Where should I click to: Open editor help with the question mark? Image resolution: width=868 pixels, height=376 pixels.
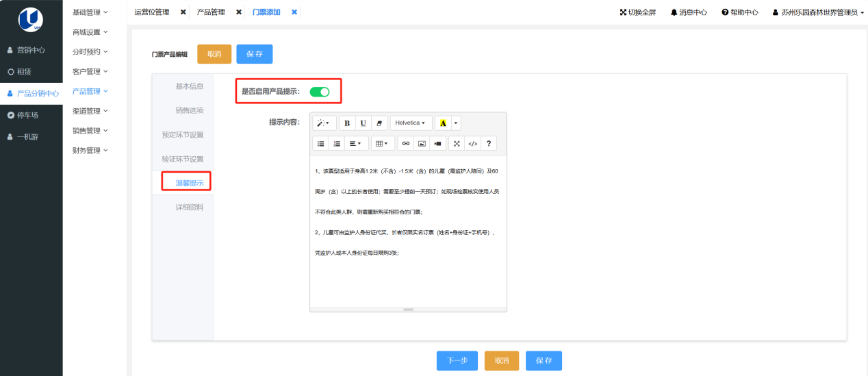point(489,144)
